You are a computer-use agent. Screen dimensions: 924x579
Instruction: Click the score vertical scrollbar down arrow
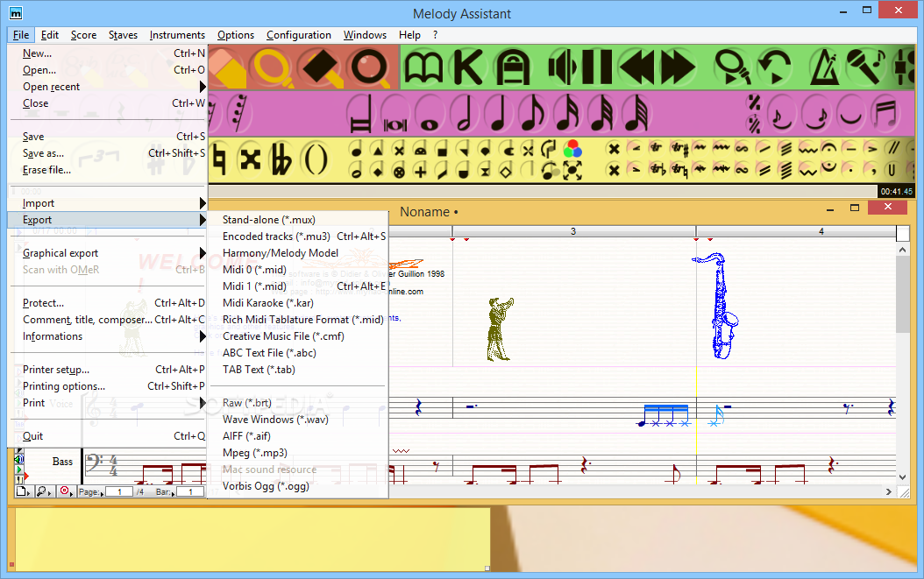[x=902, y=477]
